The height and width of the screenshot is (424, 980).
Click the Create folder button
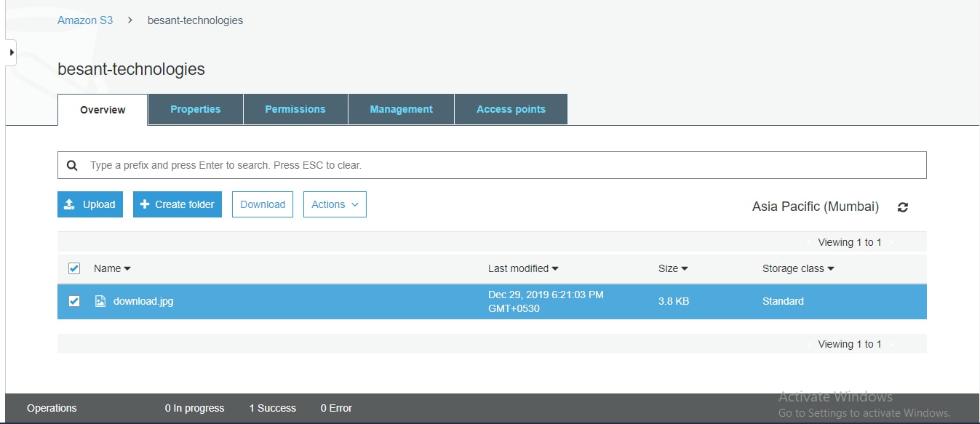click(x=178, y=204)
